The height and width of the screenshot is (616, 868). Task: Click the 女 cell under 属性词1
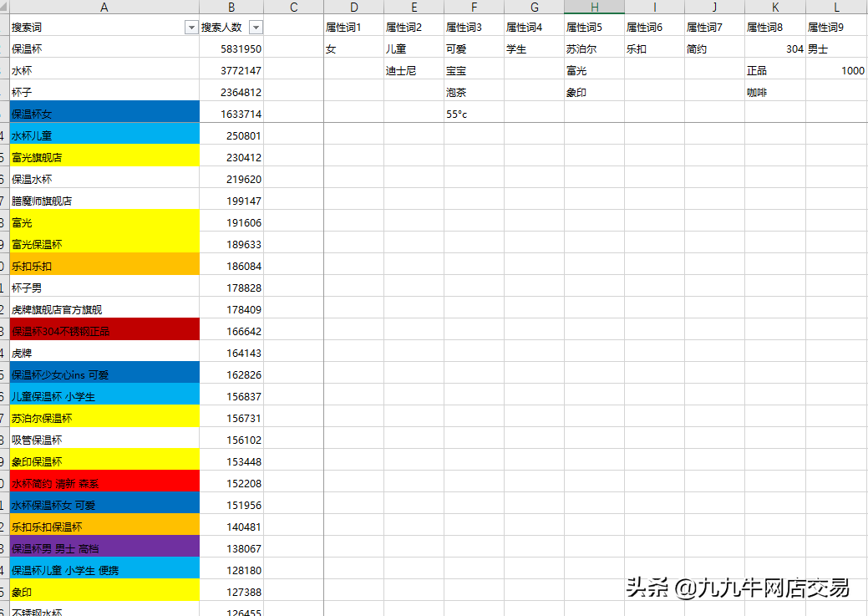[353, 48]
